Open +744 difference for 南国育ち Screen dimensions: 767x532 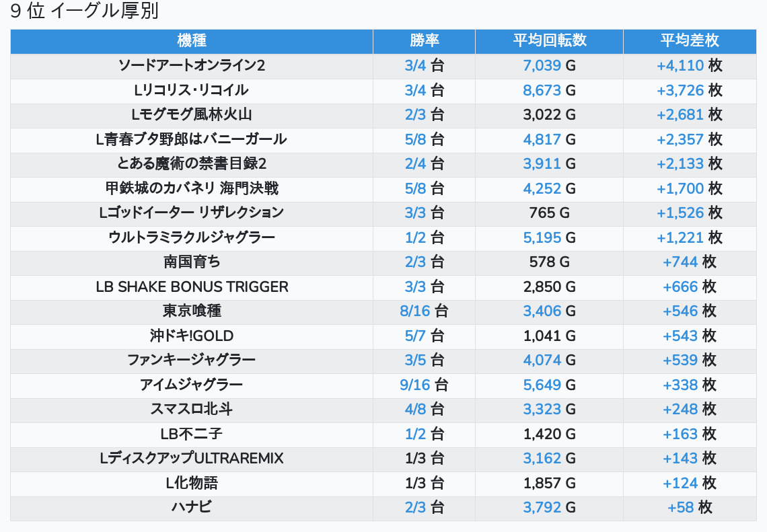pos(680,262)
